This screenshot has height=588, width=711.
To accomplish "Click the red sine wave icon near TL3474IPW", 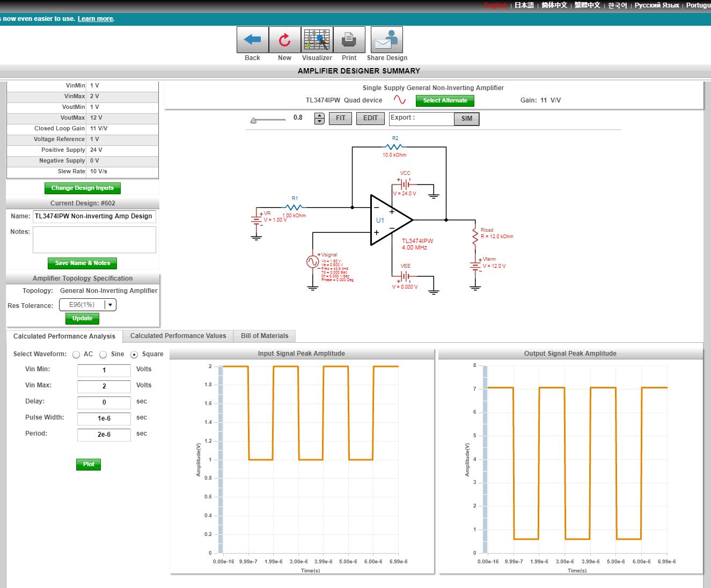I will coord(400,100).
